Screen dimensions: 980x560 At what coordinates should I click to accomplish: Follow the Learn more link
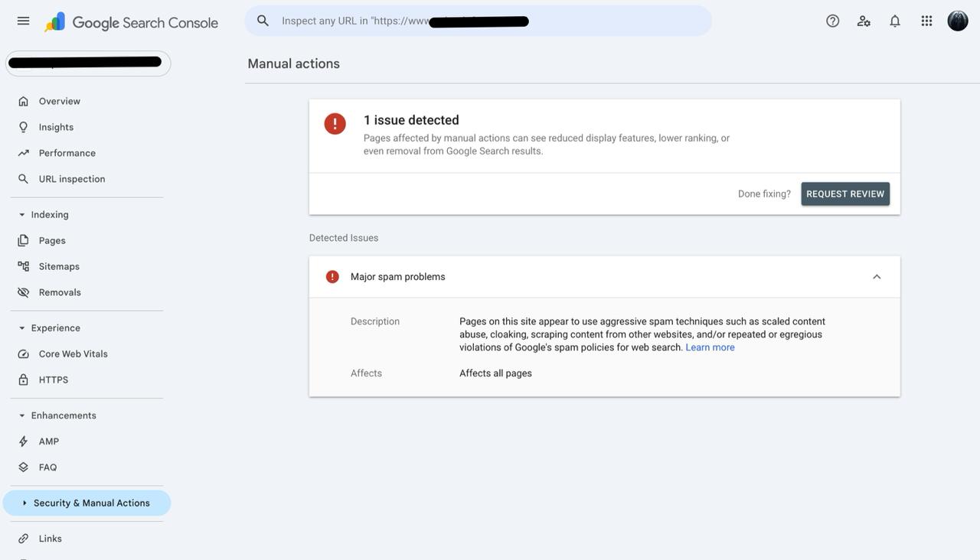tap(710, 347)
